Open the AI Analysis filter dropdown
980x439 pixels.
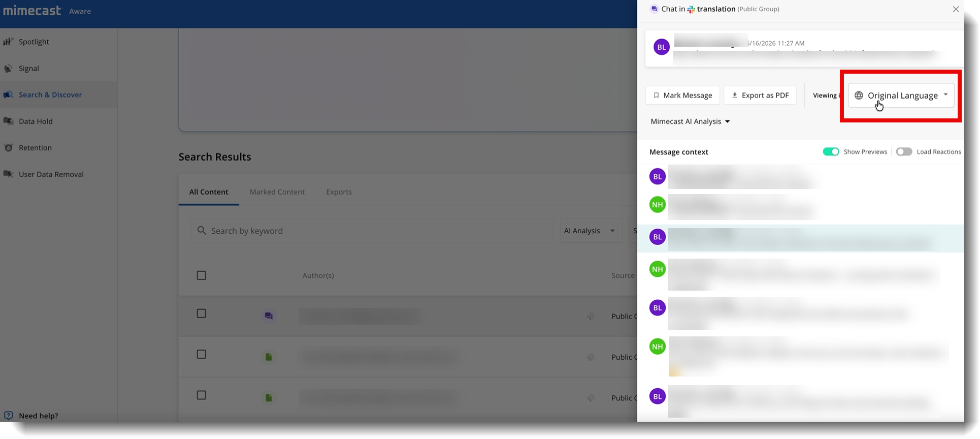tap(591, 231)
